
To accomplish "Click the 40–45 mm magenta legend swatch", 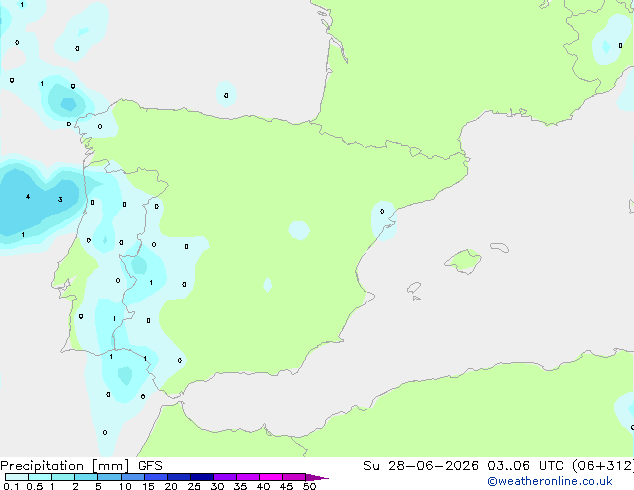I will pos(271,477).
